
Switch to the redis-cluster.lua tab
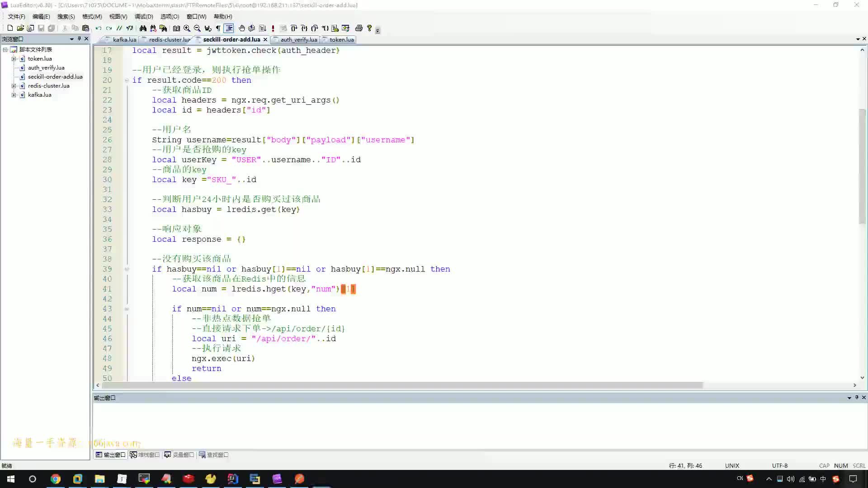coord(166,39)
